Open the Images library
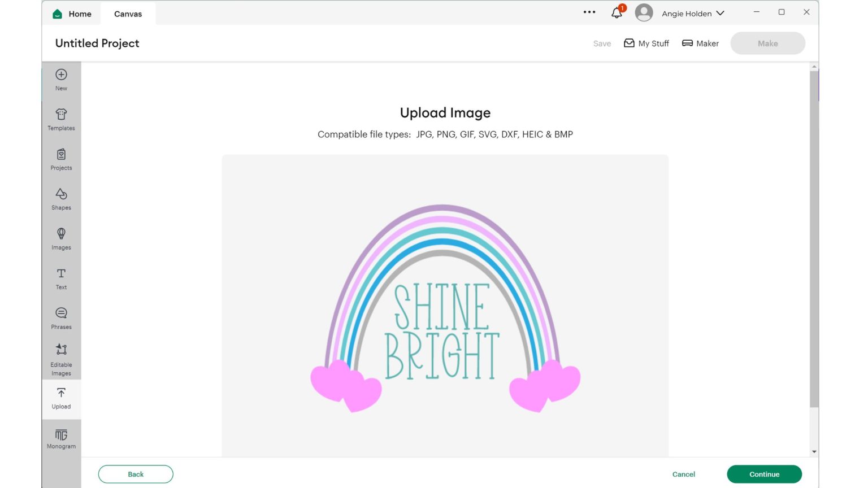Viewport: 868px width, 488px height. (61, 238)
